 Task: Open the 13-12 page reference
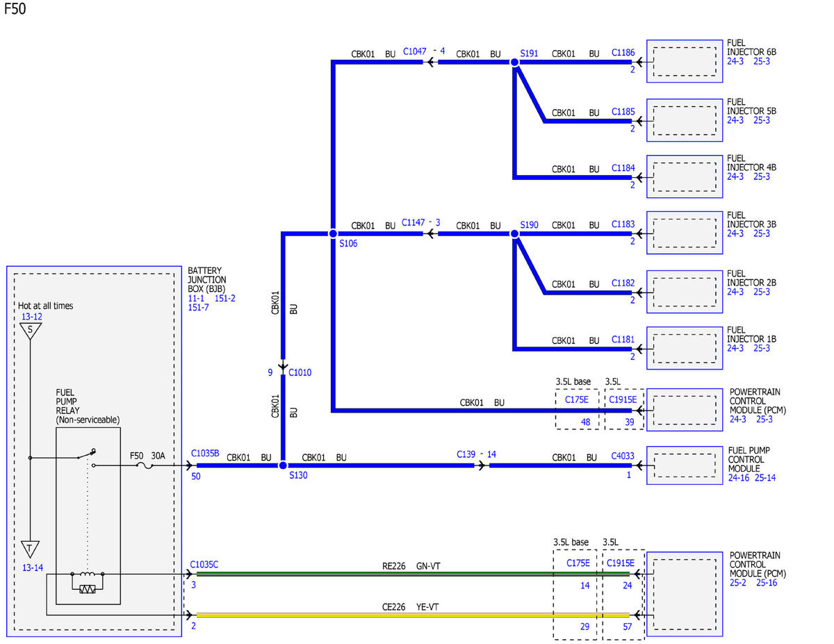[x=32, y=317]
